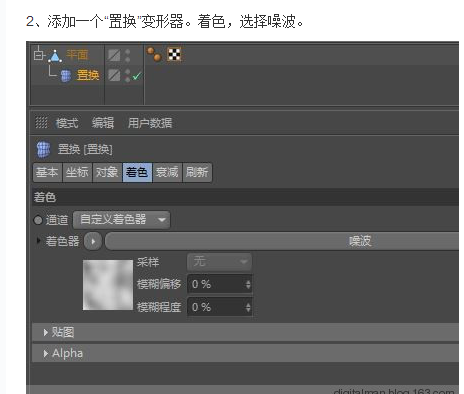Open the 自定义着色器 channel dropdown
The width and height of the screenshot is (464, 394).
pos(121,220)
